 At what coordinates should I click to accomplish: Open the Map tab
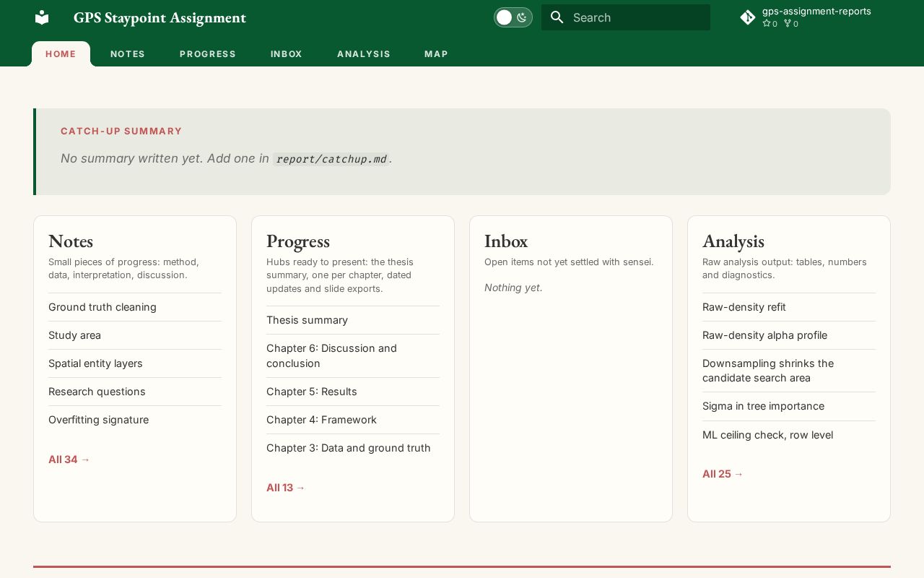point(436,54)
